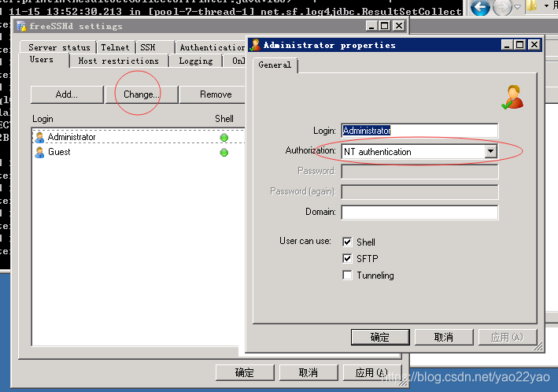Minimize the freeSSHd settings window
This screenshot has height=392, width=558.
pyautogui.click(x=372, y=26)
